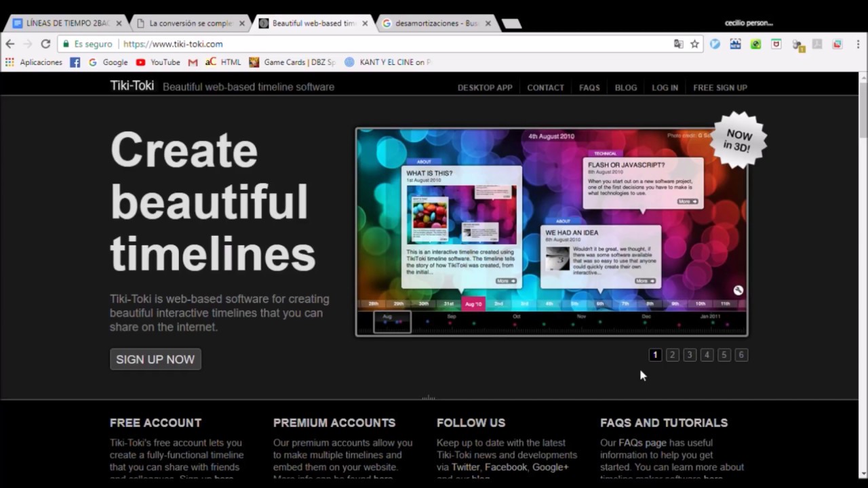868x488 pixels.
Task: Click the PREMIUM ACCOUNTS heading
Action: (334, 423)
